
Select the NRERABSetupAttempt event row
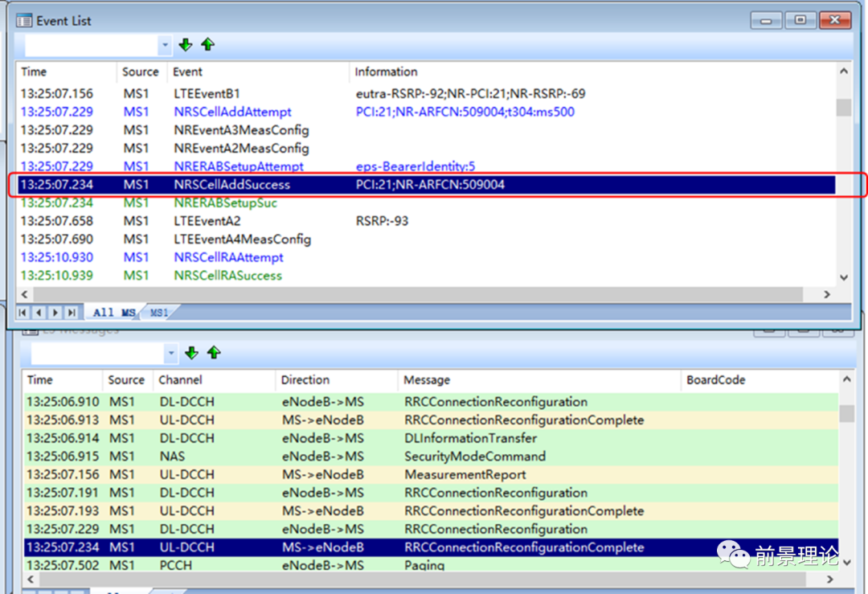[x=426, y=166]
